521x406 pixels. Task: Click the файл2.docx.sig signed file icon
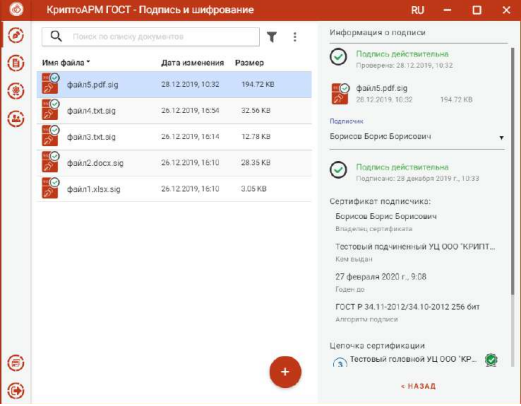pyautogui.click(x=50, y=162)
